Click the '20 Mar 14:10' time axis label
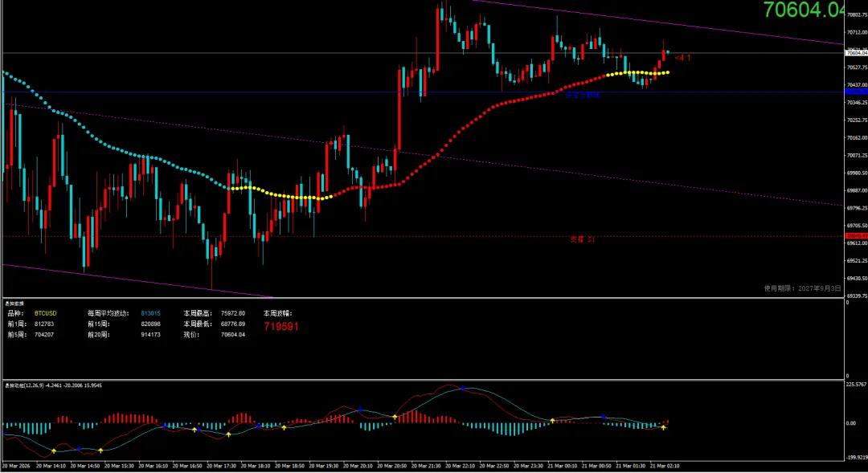 (x=51, y=467)
